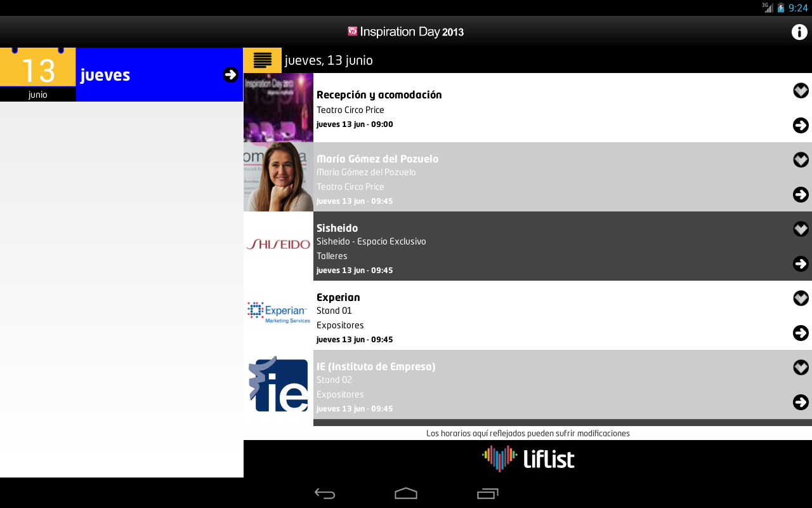Tap the Shiseido logo thumbnail
This screenshot has height=508, width=812.
(x=278, y=246)
